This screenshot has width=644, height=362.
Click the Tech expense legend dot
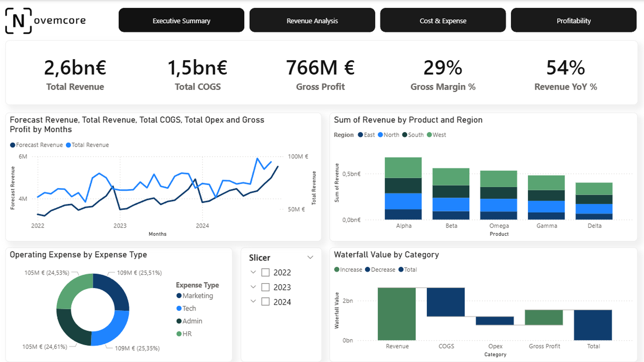click(x=179, y=308)
